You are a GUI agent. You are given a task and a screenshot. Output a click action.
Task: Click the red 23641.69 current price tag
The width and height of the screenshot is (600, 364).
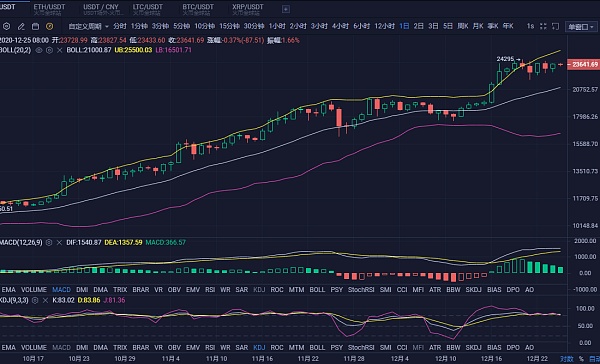pyautogui.click(x=583, y=65)
